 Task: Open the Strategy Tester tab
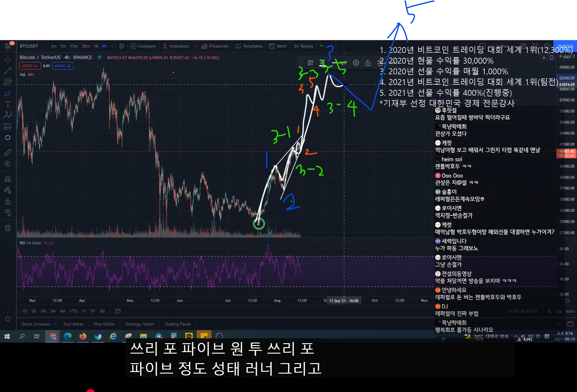140,324
